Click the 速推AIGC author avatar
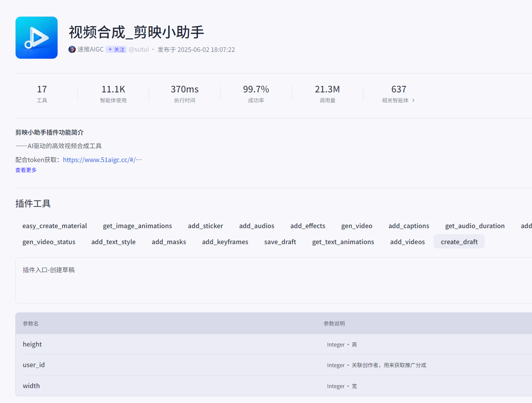This screenshot has width=532, height=403. click(x=72, y=49)
